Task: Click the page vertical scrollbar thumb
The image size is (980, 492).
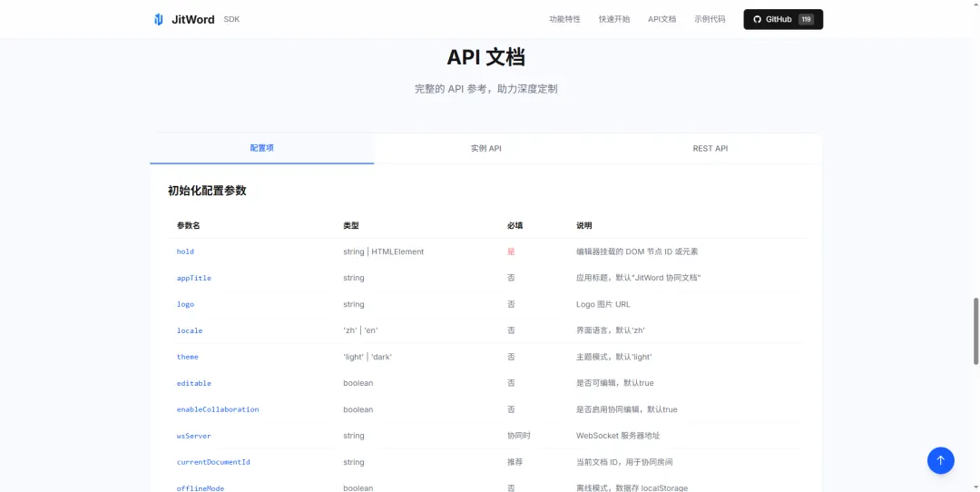Action: [975, 331]
